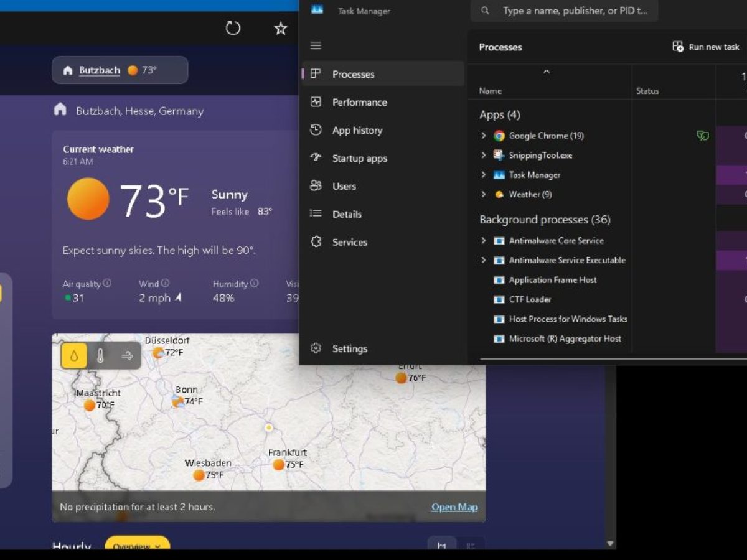This screenshot has width=747, height=560.
Task: Click the Processes sidebar icon
Action: [x=316, y=73]
